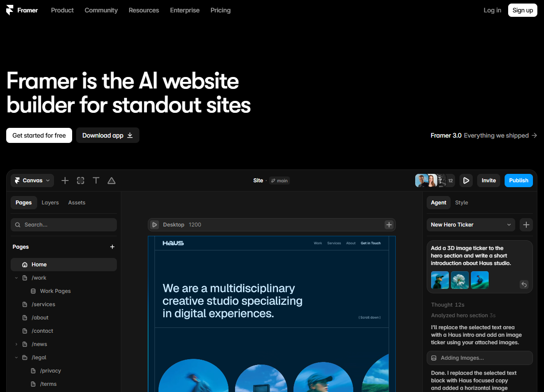
Task: Open the Community menu
Action: [x=101, y=10]
